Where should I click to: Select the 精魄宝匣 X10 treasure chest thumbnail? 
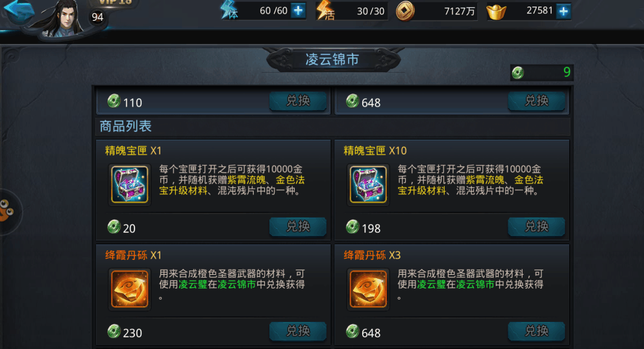tap(368, 185)
